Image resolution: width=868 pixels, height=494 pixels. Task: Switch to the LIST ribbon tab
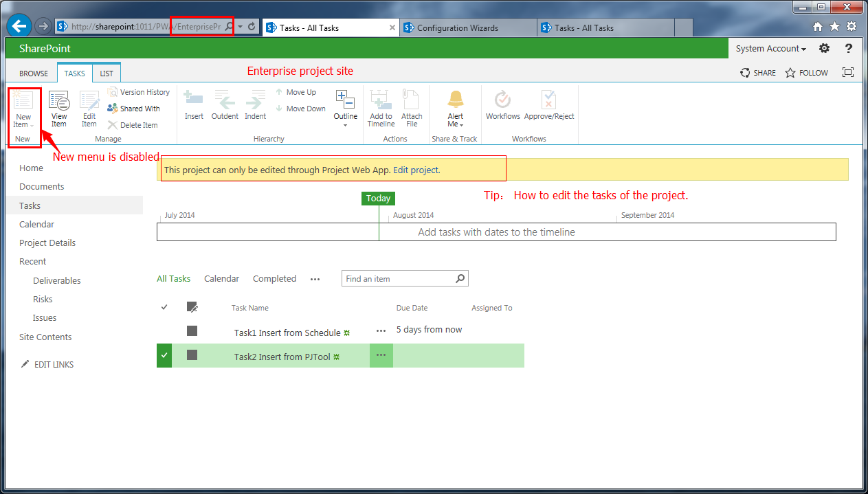point(107,74)
